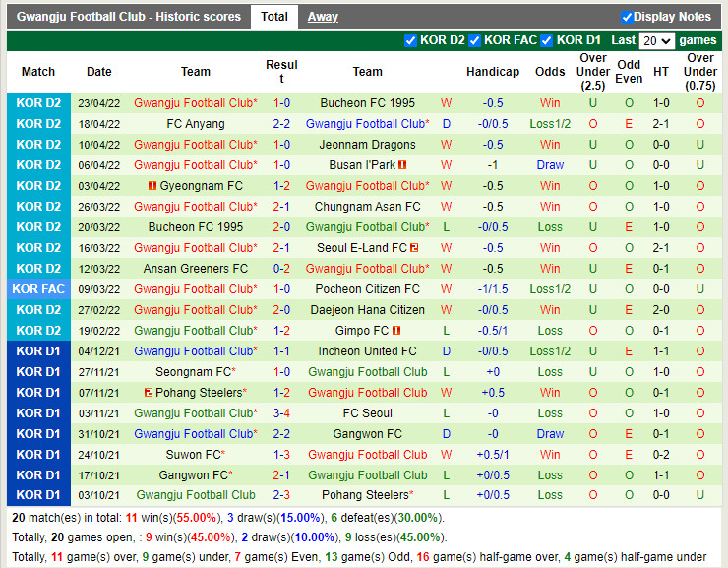
Task: Click Loss1/2 odds in FC Anyang row
Action: click(x=550, y=123)
